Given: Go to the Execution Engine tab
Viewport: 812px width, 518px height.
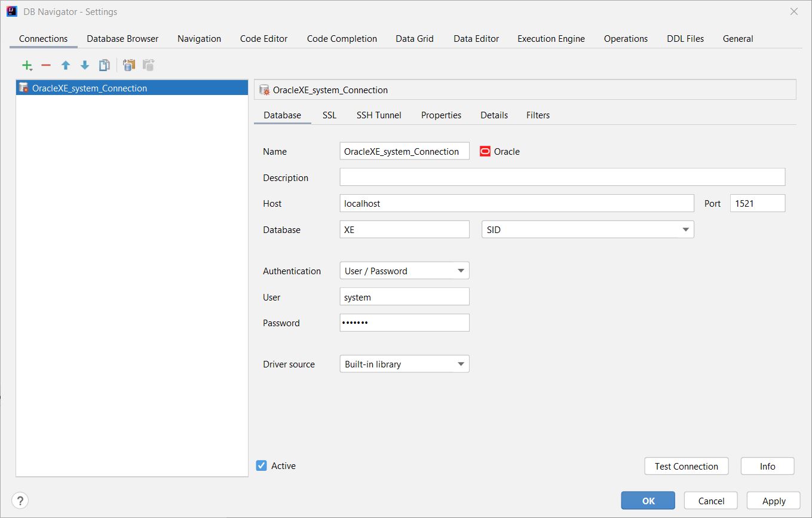Looking at the screenshot, I should tap(551, 39).
